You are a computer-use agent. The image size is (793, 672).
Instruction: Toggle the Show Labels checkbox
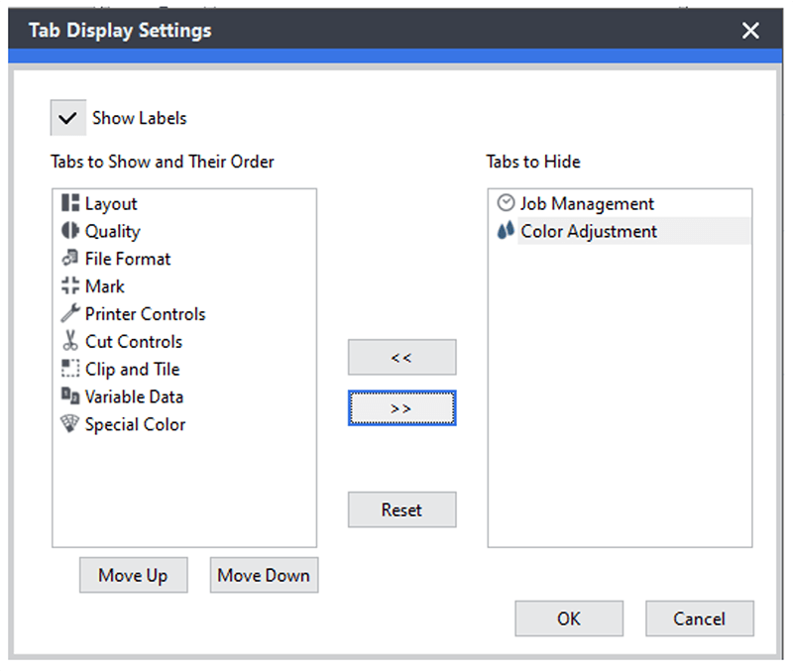[67, 118]
